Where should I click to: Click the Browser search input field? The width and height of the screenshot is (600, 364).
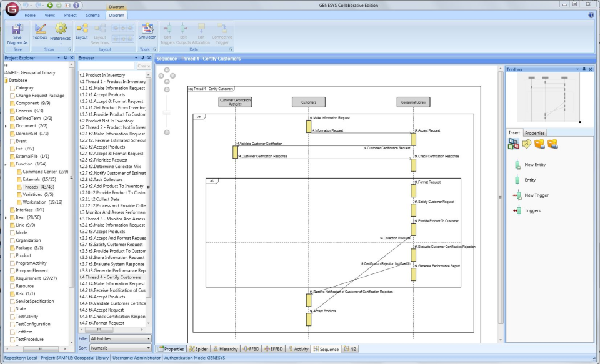click(x=107, y=66)
